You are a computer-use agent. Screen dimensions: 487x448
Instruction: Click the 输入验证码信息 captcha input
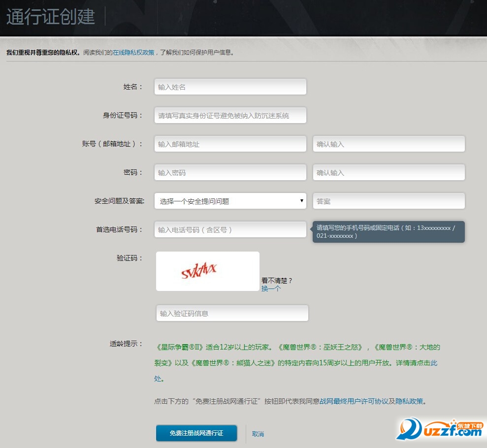(x=232, y=313)
